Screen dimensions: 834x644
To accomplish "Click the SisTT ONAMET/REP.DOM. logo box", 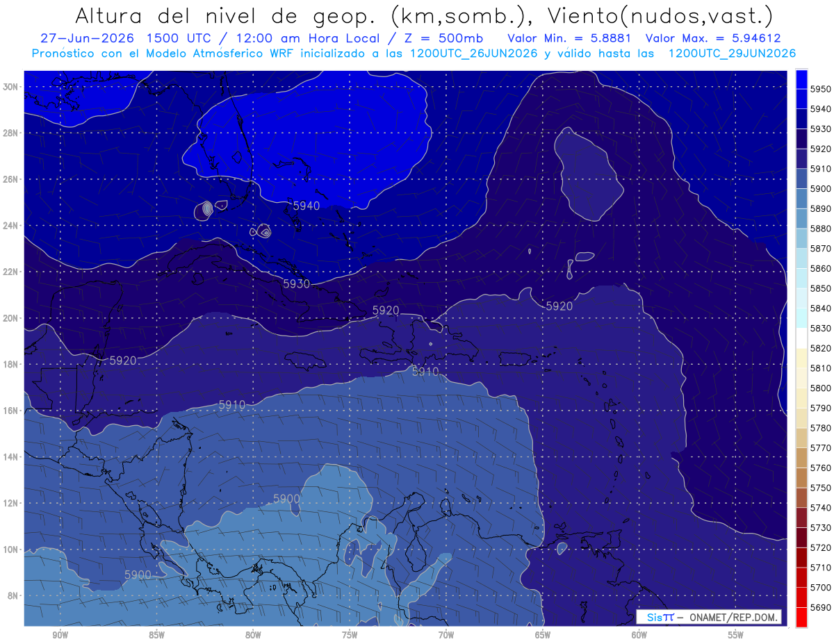I will (x=709, y=617).
